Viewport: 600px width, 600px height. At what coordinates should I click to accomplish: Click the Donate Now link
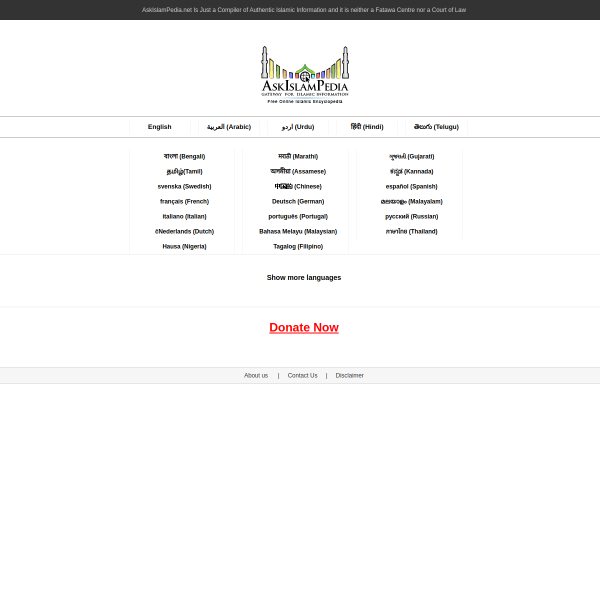(x=304, y=328)
